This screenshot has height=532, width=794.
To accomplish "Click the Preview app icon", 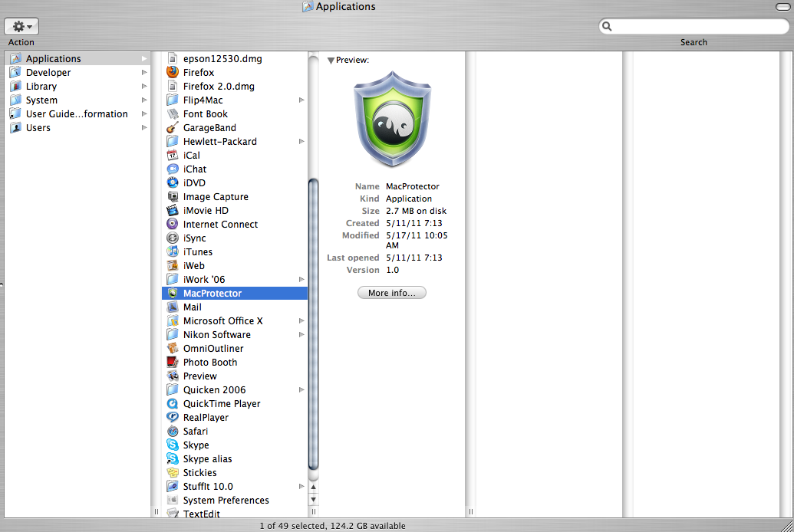I will 173,376.
